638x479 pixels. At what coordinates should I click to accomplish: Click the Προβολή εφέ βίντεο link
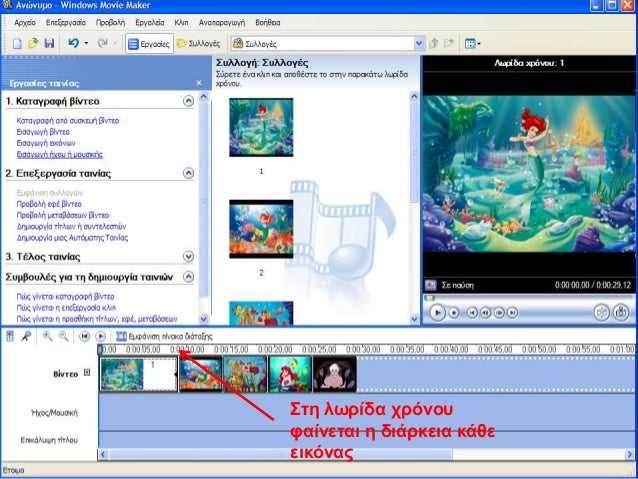pyautogui.click(x=49, y=204)
